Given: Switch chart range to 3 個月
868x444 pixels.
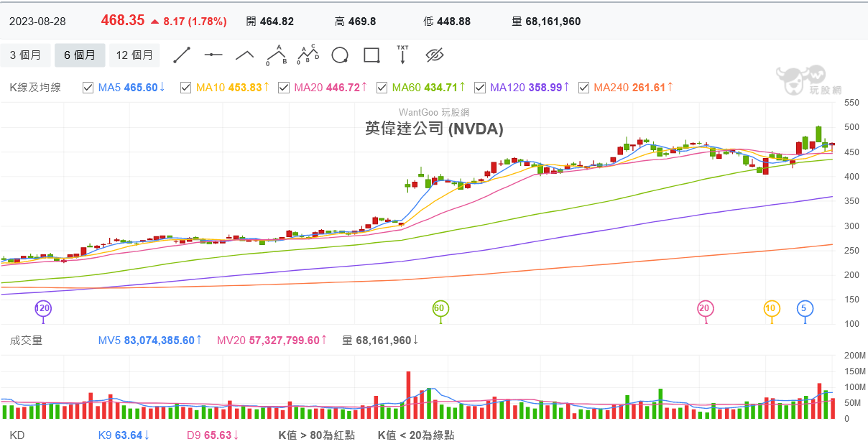Looking at the screenshot, I should pyautogui.click(x=26, y=55).
